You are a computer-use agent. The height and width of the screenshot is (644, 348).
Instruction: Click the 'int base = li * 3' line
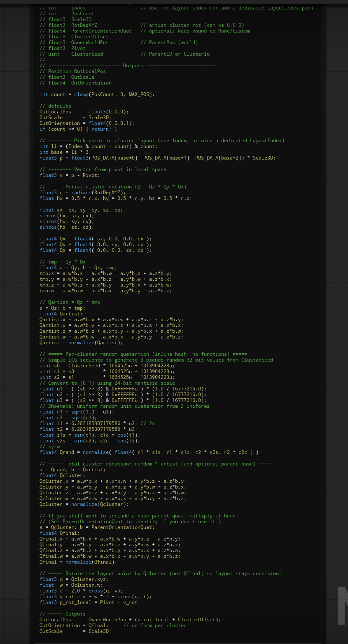(65, 152)
